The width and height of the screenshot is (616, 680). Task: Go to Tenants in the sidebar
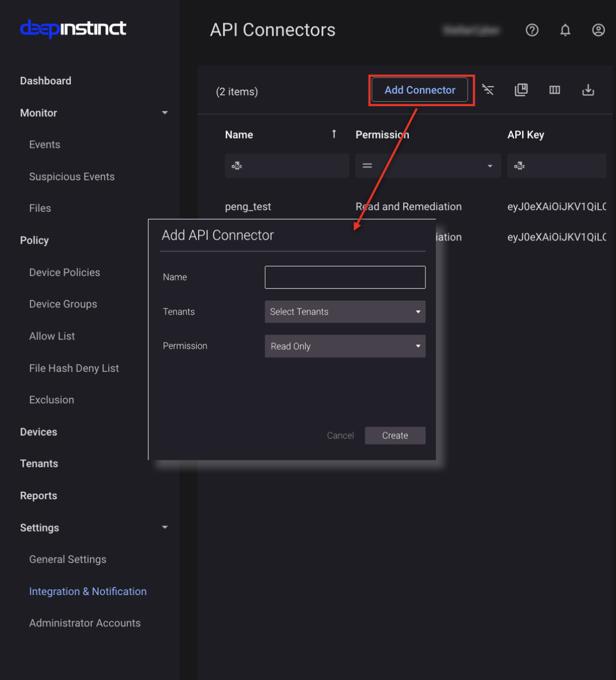[39, 463]
